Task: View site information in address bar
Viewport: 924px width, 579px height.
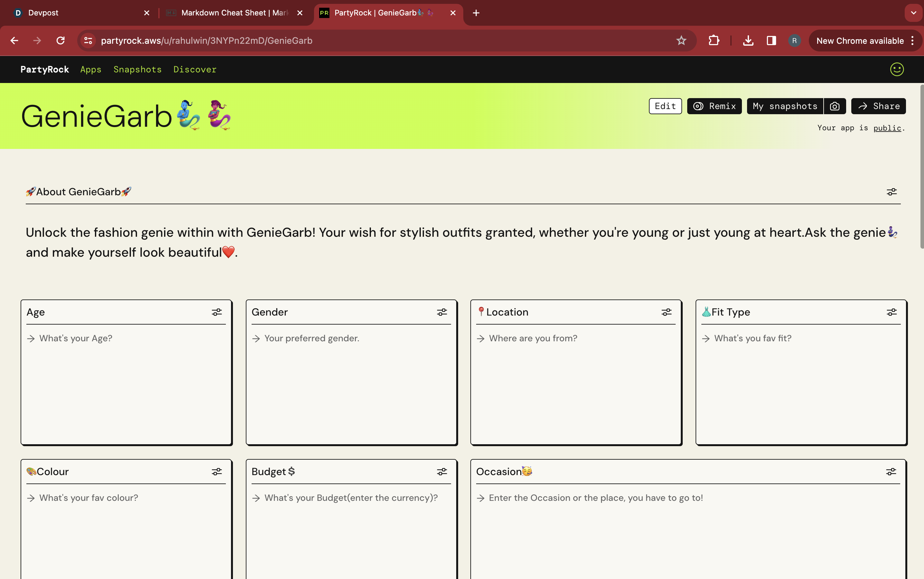Action: click(88, 41)
